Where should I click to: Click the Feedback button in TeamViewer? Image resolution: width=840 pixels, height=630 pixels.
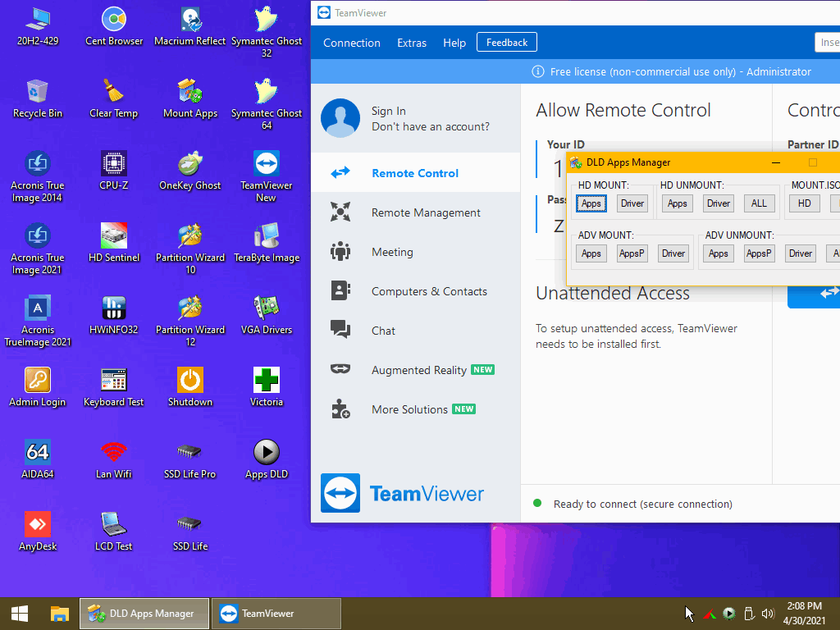pyautogui.click(x=507, y=43)
